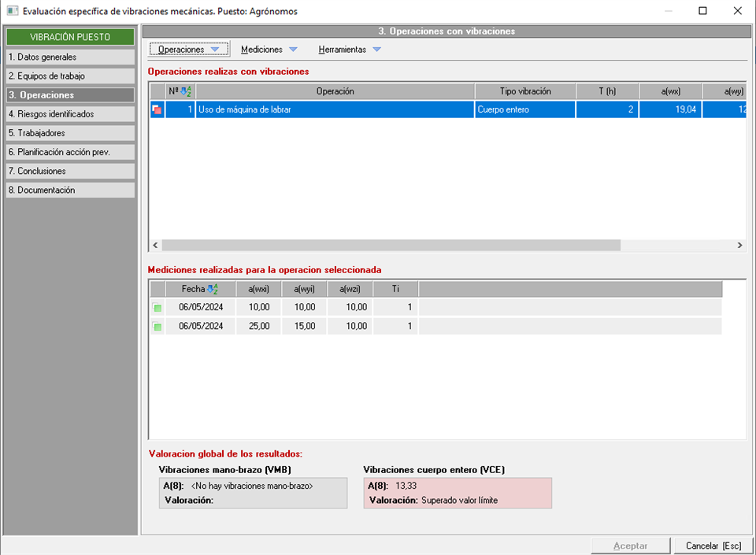Click the red icon in the operation row
This screenshot has width=756, height=555.
157,110
